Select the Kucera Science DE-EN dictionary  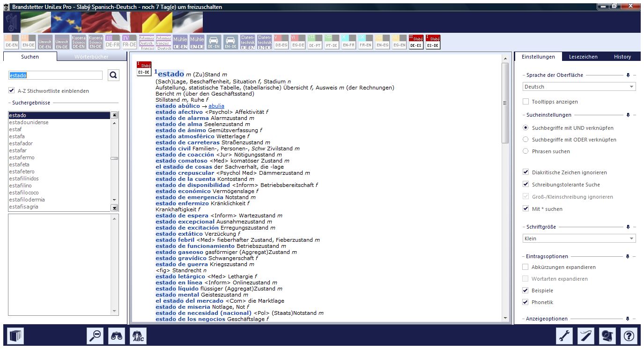coord(79,42)
